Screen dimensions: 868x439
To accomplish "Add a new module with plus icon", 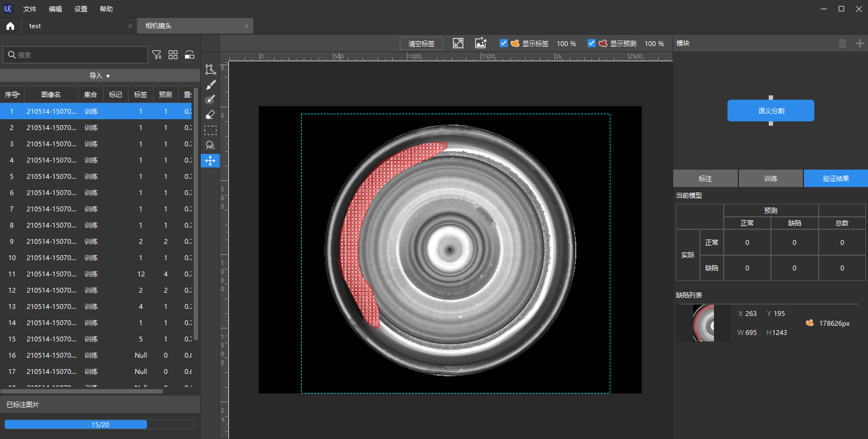I will pos(860,43).
